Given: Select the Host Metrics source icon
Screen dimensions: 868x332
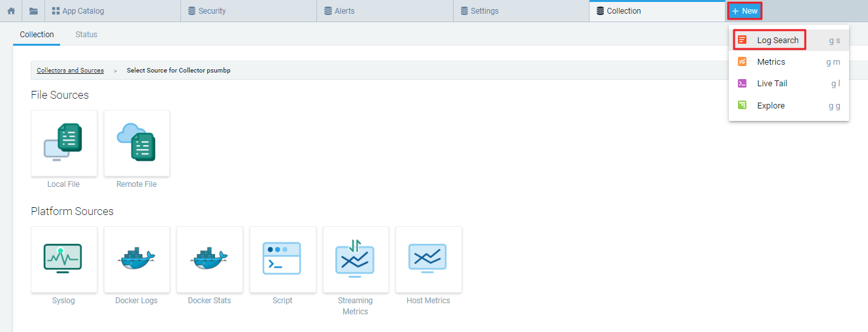Looking at the screenshot, I should tap(428, 259).
